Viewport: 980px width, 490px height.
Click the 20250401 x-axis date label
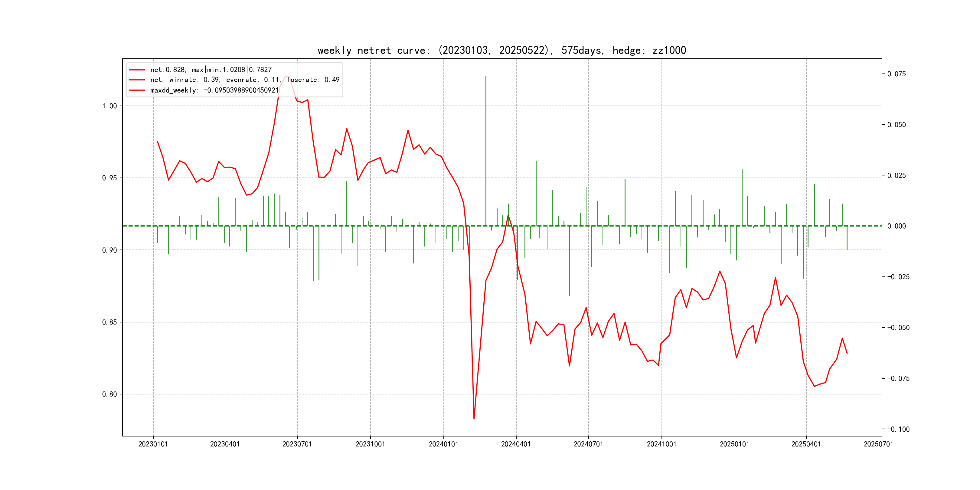click(x=806, y=444)
